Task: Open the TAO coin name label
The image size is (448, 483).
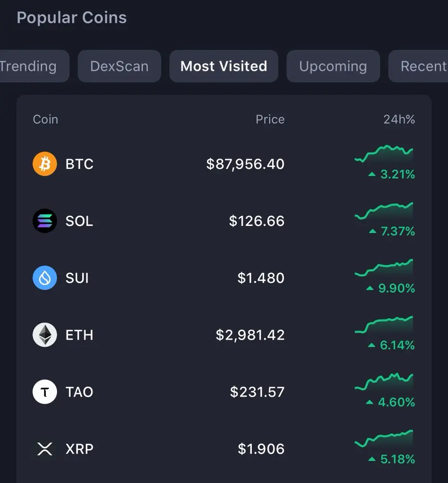Action: point(79,392)
